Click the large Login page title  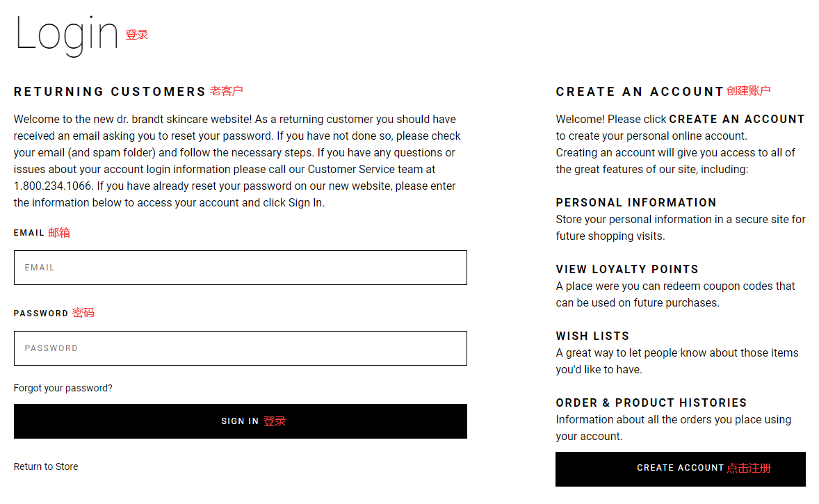click(67, 33)
